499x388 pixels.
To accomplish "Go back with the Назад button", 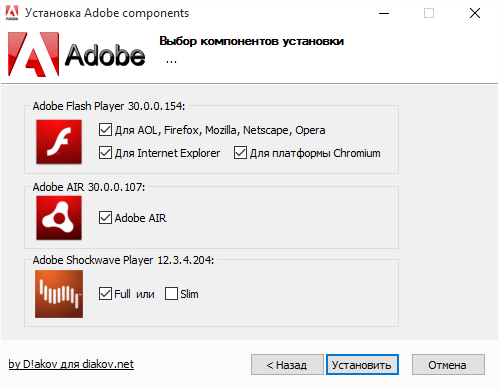I will click(287, 364).
